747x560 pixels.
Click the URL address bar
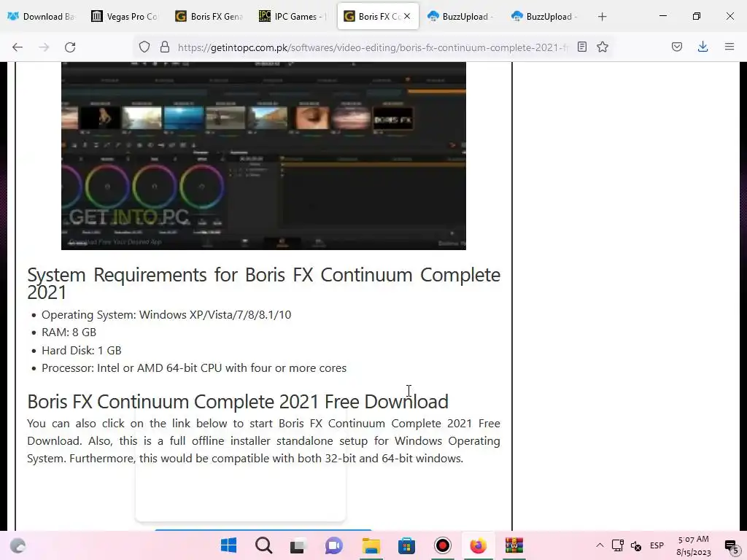click(x=373, y=47)
